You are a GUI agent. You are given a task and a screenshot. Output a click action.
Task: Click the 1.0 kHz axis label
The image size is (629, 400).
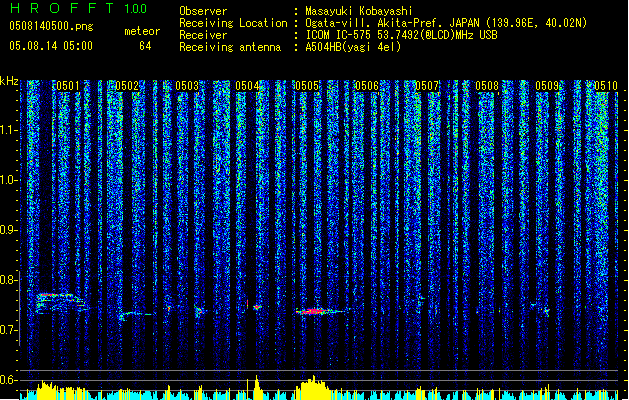pyautogui.click(x=9, y=180)
